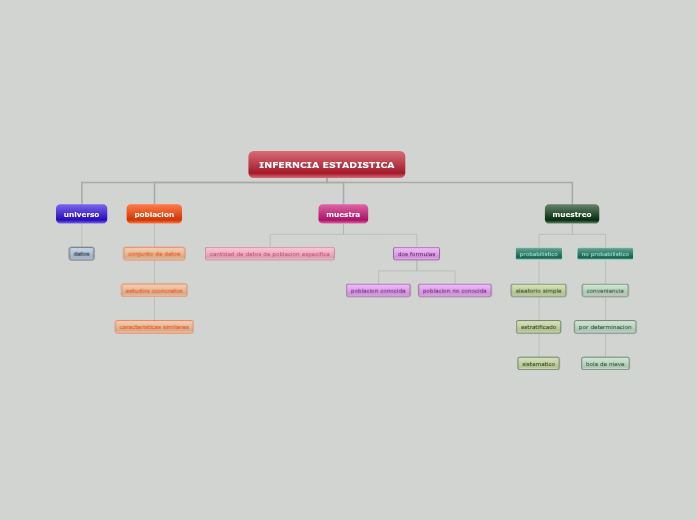Select the INFERNCIA ESTADISTICA root node

(326, 164)
